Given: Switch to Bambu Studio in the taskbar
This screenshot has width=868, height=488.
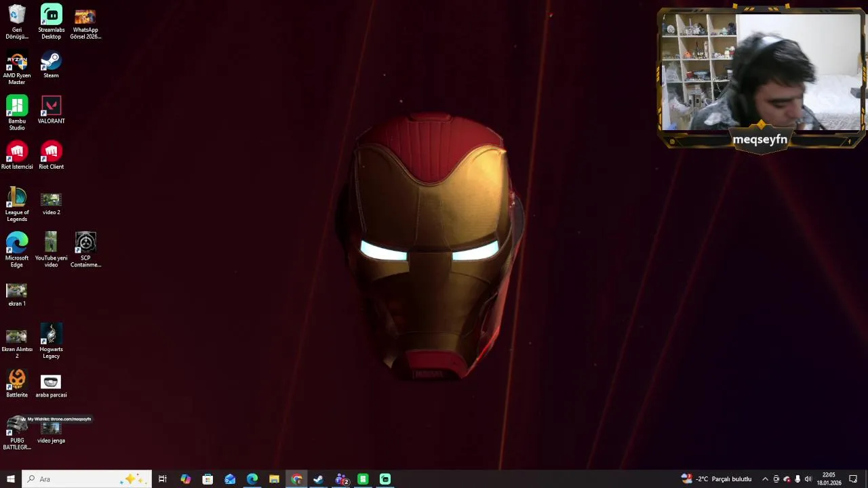Looking at the screenshot, I should 363,479.
